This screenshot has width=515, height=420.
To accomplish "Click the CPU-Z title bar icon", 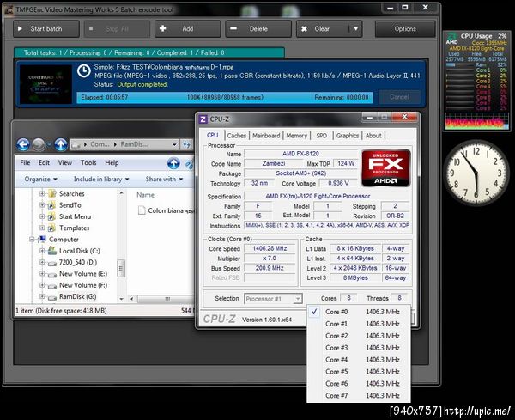I will click(x=203, y=119).
